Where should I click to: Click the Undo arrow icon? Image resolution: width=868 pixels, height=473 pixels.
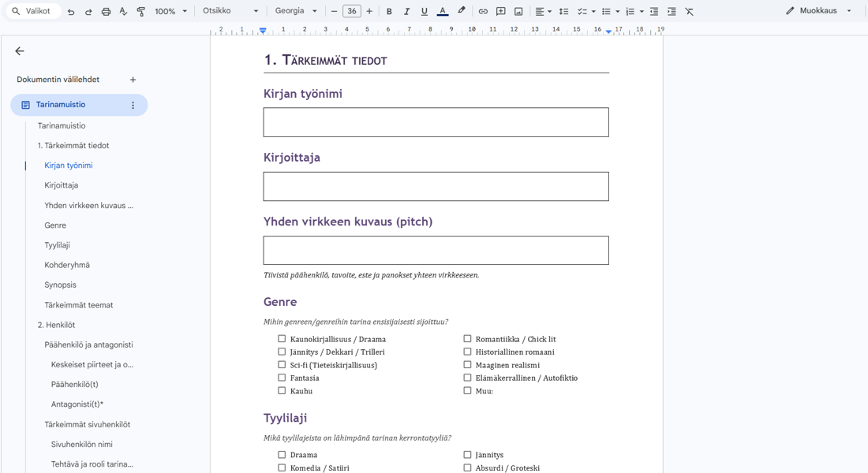pyautogui.click(x=71, y=11)
